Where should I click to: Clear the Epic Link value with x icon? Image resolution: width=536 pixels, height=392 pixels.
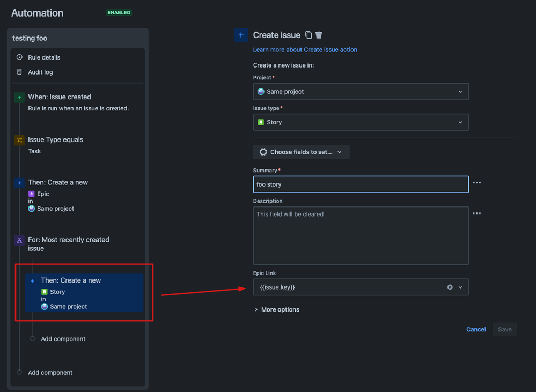[x=450, y=287]
